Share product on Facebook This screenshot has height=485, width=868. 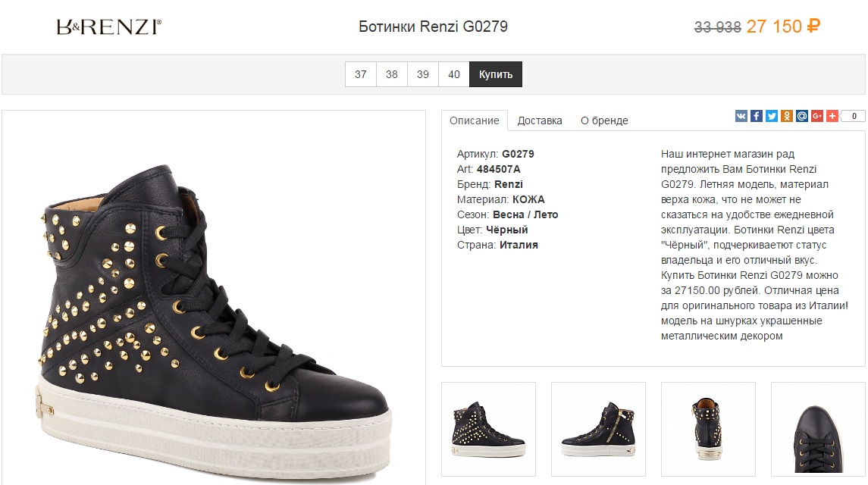click(756, 116)
